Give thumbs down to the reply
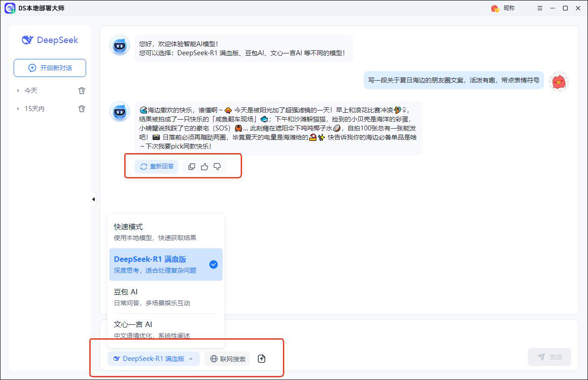This screenshot has height=380, width=588. [x=217, y=167]
